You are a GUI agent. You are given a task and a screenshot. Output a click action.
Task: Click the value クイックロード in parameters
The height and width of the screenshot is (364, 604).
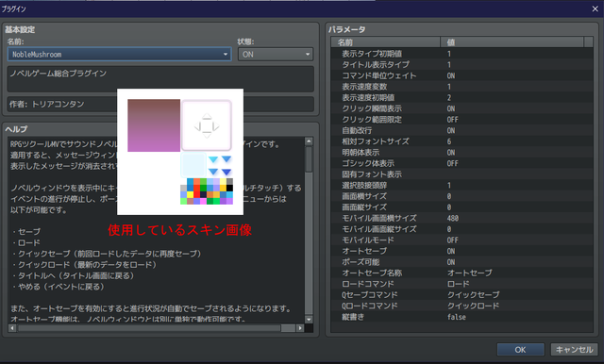click(473, 306)
